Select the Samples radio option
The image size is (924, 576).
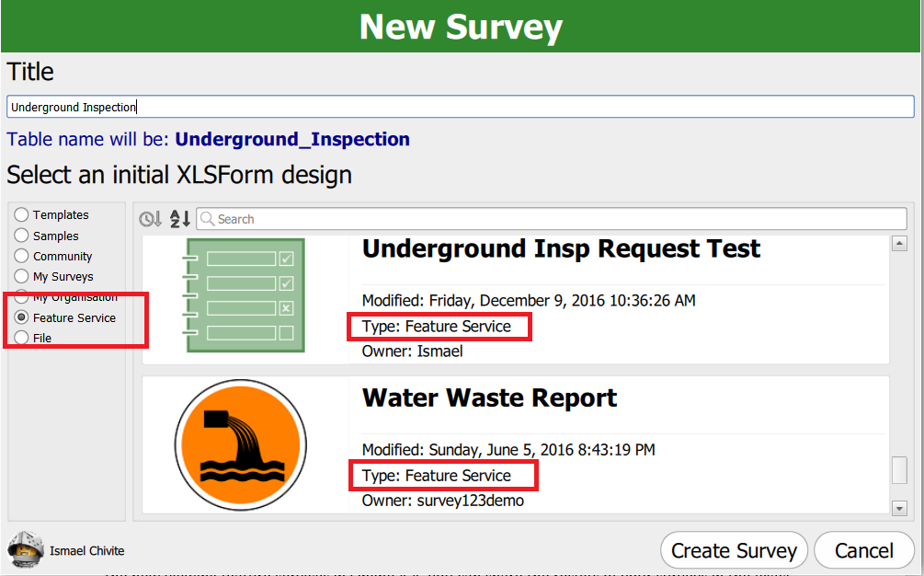(22, 236)
